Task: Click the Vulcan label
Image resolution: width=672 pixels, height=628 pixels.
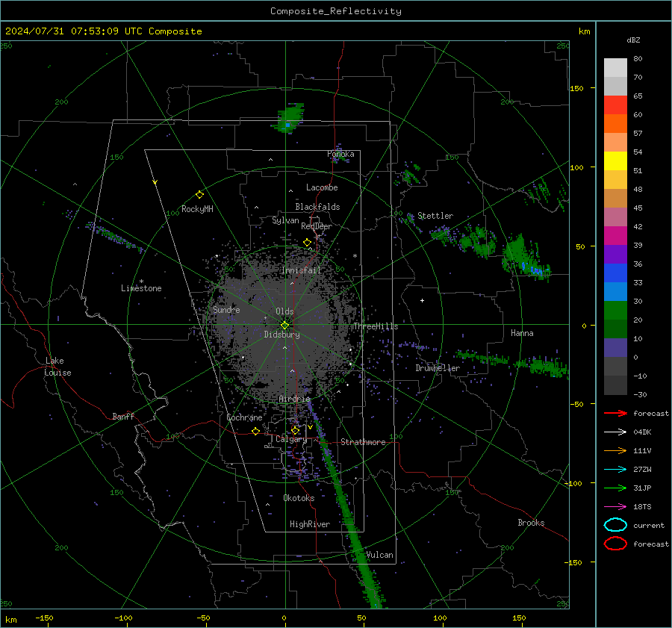Action: coord(380,555)
